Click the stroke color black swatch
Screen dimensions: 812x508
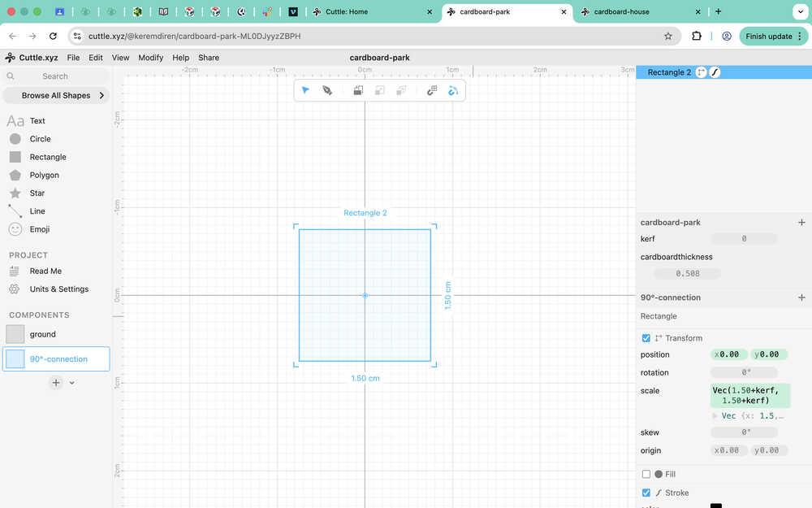pos(716,506)
